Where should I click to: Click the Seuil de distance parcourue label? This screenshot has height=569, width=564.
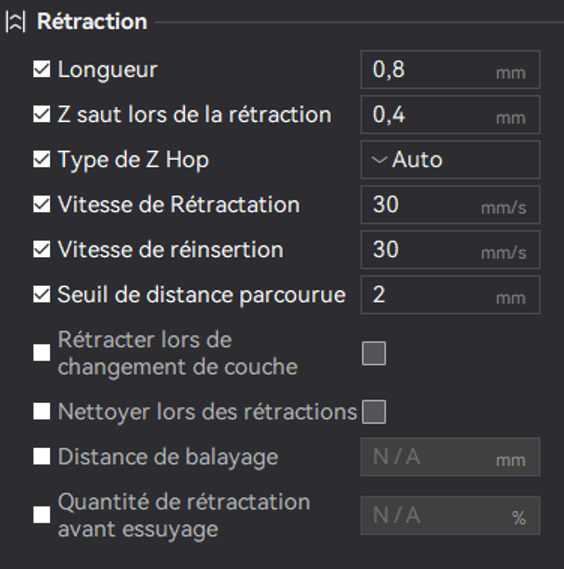pos(201,295)
